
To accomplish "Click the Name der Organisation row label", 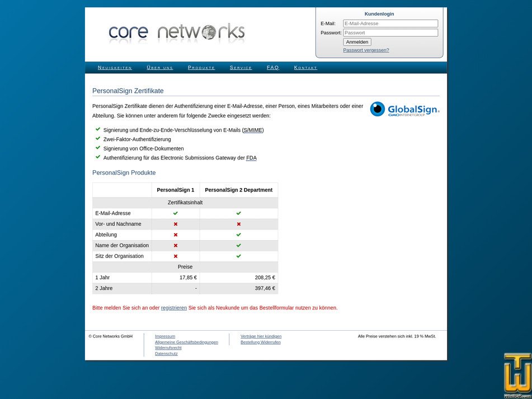I will pos(122,245).
